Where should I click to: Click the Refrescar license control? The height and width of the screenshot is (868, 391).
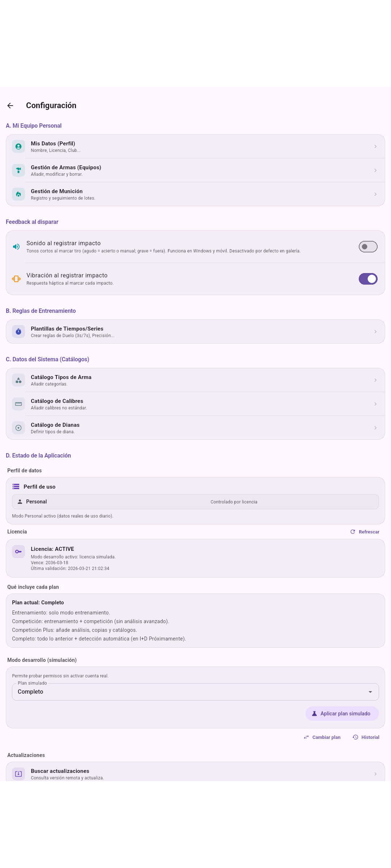click(x=365, y=532)
